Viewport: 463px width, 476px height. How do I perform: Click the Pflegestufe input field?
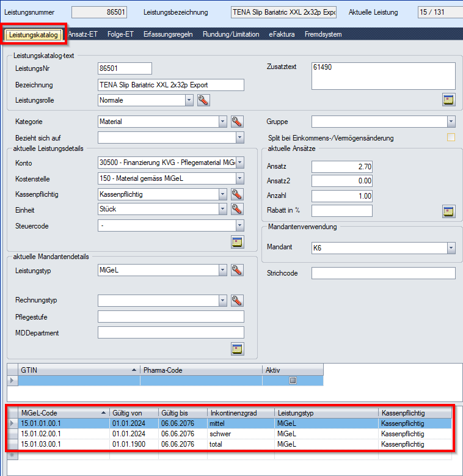171,317
